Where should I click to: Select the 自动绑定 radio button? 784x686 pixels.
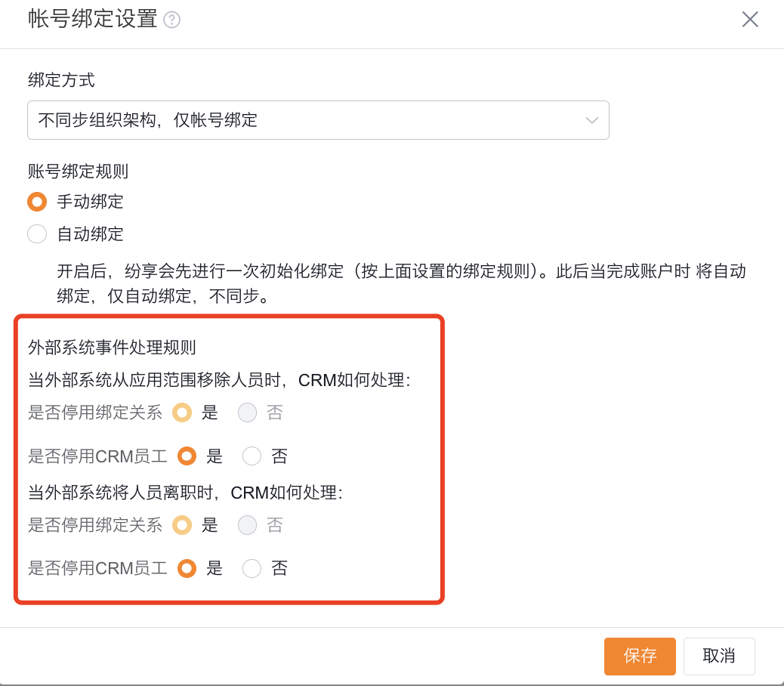[x=37, y=234]
